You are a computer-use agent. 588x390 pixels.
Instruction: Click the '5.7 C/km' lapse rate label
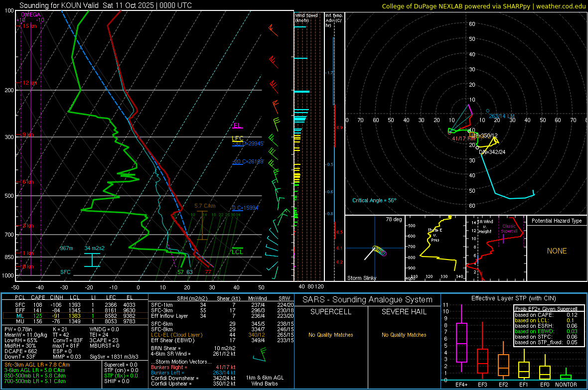point(205,206)
